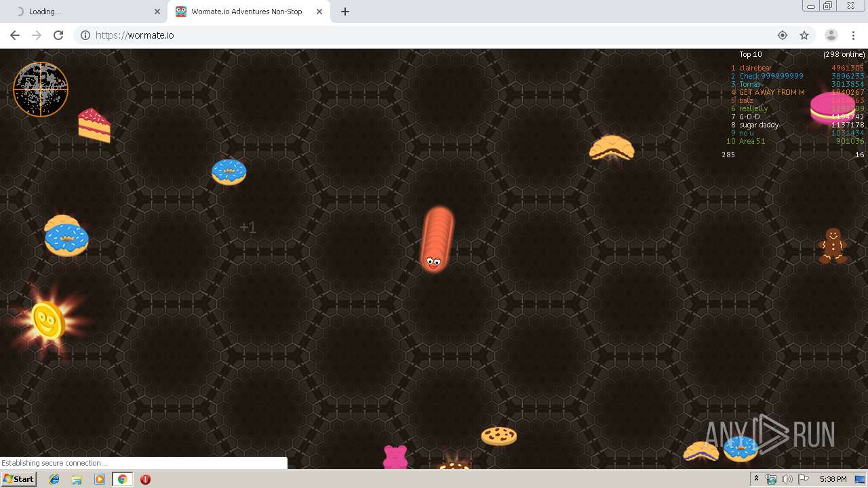
Task: Click leaderboard player 'sugar daddy'
Action: [759, 125]
